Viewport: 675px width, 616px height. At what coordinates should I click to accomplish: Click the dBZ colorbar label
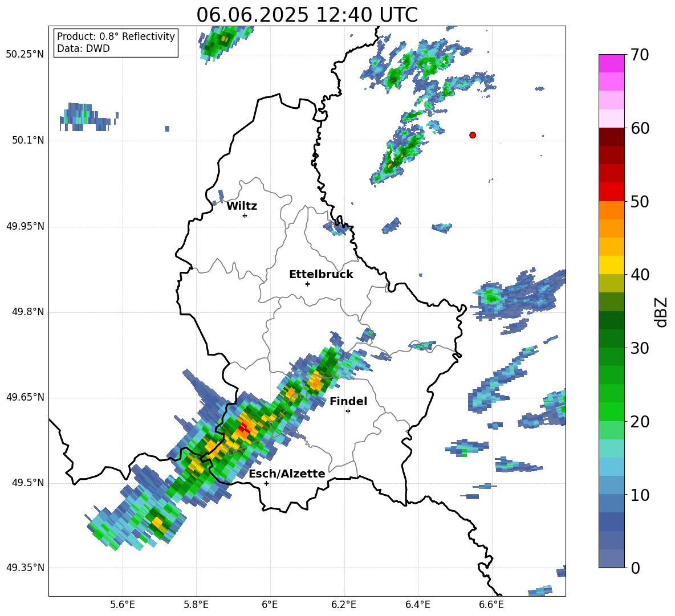pos(661,312)
